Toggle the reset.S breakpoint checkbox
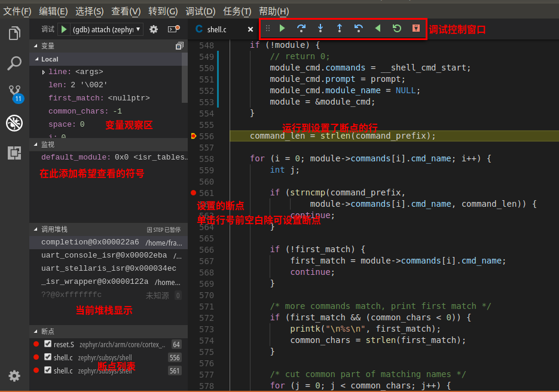 pyautogui.click(x=48, y=344)
